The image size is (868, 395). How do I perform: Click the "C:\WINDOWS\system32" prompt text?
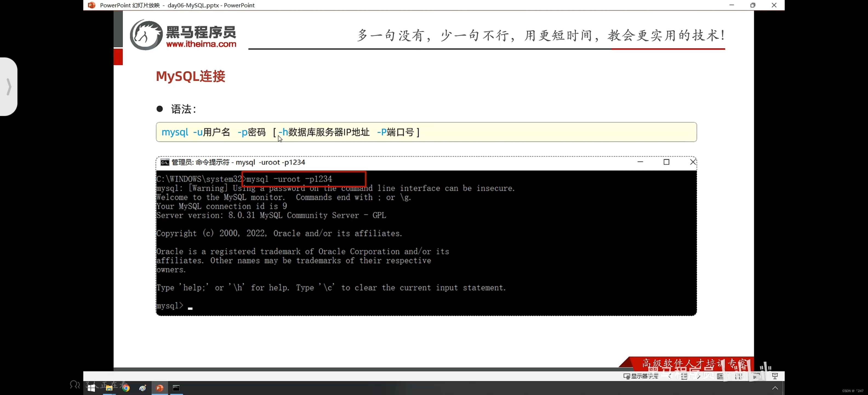point(199,179)
